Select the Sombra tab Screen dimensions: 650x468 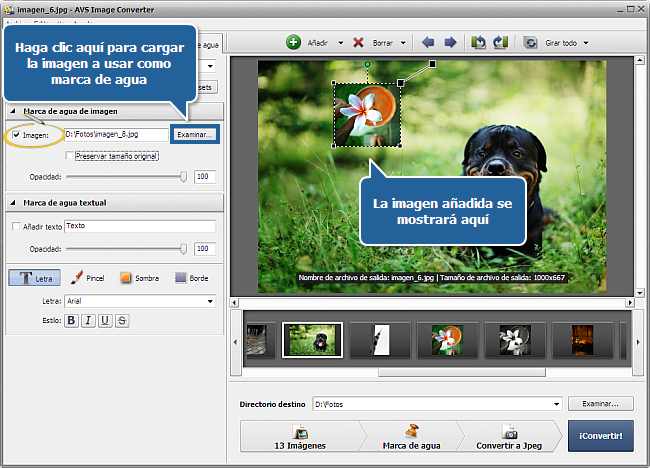pos(139,277)
